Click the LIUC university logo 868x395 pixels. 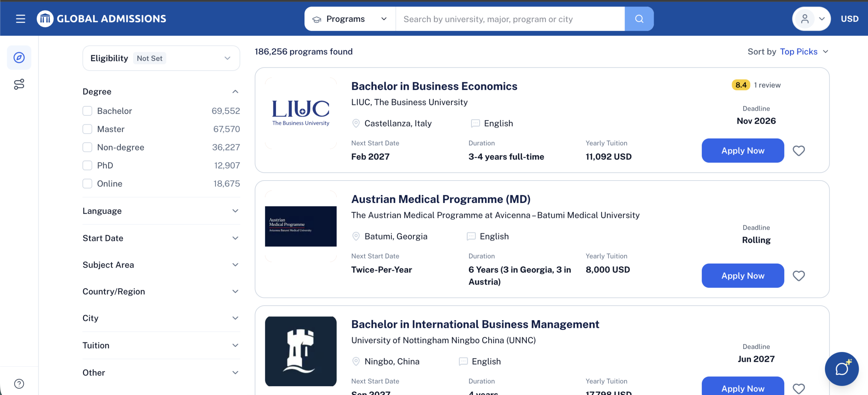301,113
